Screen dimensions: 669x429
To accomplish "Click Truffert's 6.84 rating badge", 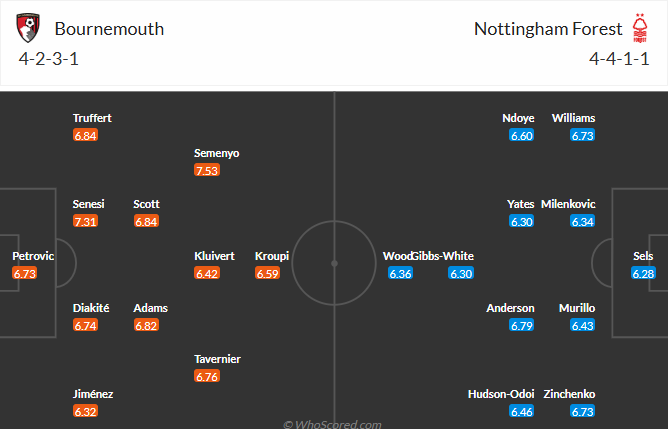I will [x=85, y=135].
